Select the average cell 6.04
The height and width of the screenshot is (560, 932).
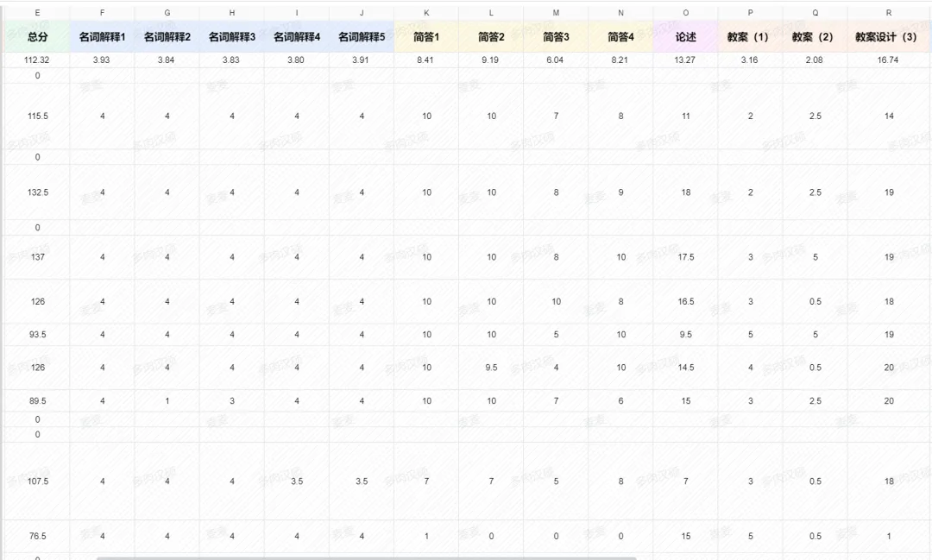tap(555, 60)
